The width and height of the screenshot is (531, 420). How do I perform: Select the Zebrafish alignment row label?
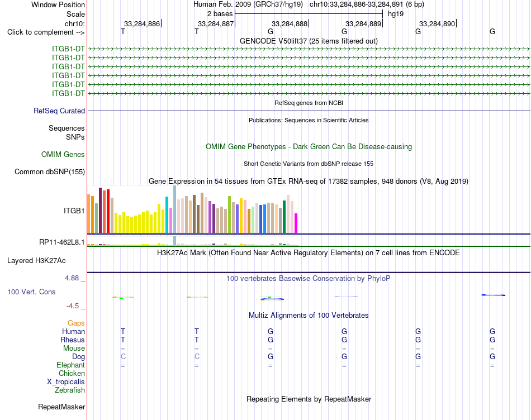coord(70,390)
